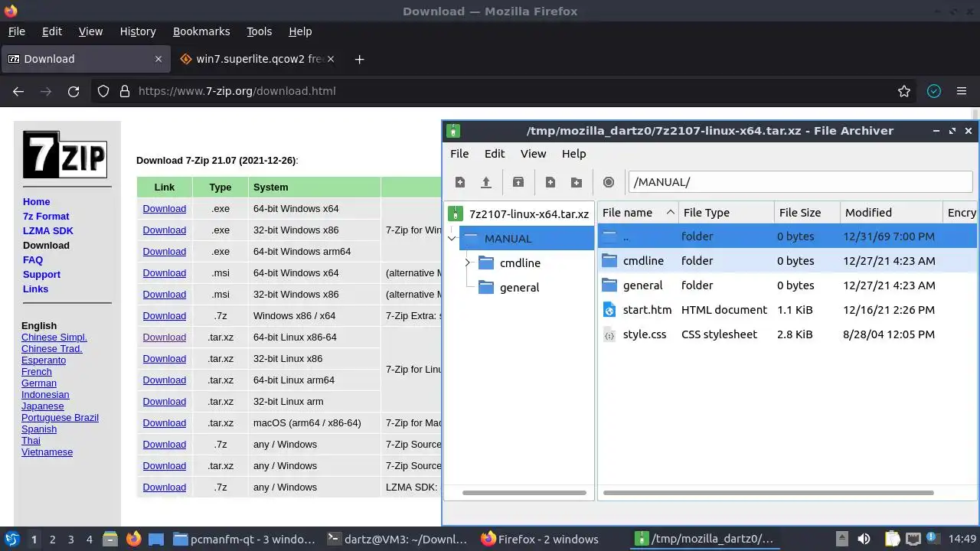
Task: Click the shield tracking protection icon
Action: click(103, 91)
